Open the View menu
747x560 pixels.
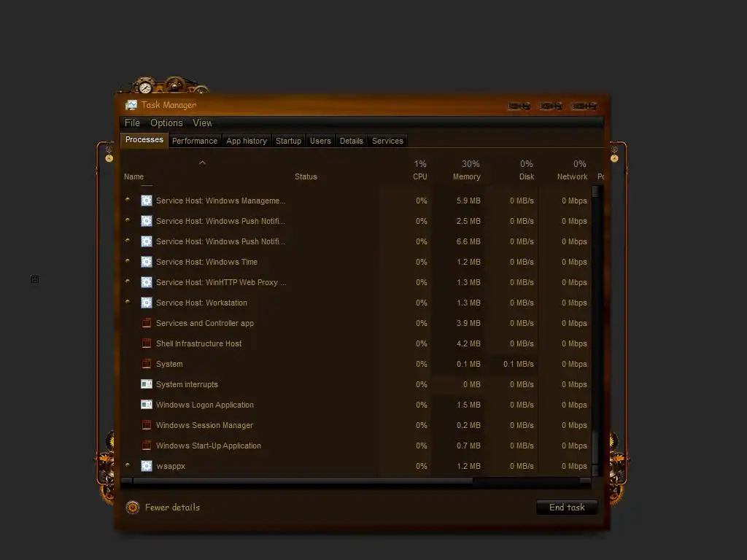tap(202, 122)
